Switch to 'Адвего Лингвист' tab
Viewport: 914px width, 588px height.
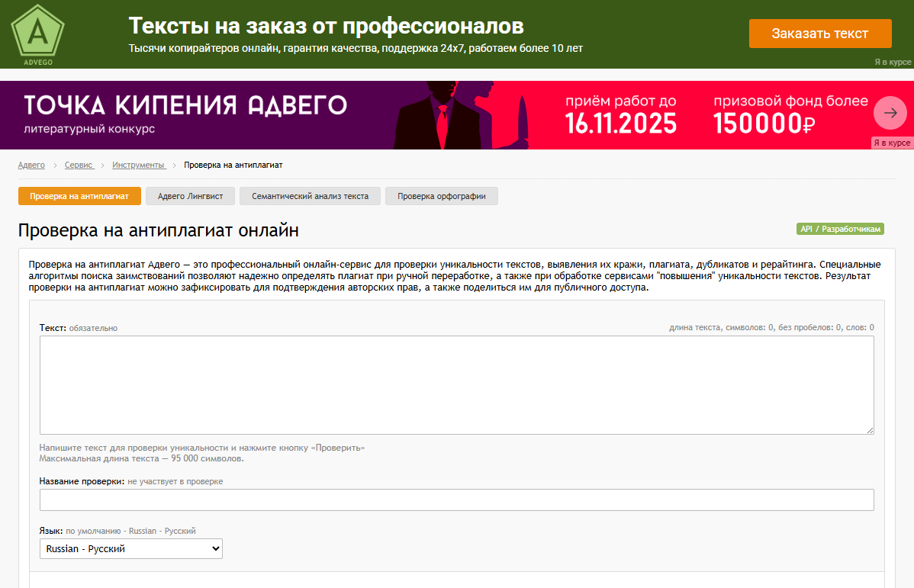click(190, 197)
